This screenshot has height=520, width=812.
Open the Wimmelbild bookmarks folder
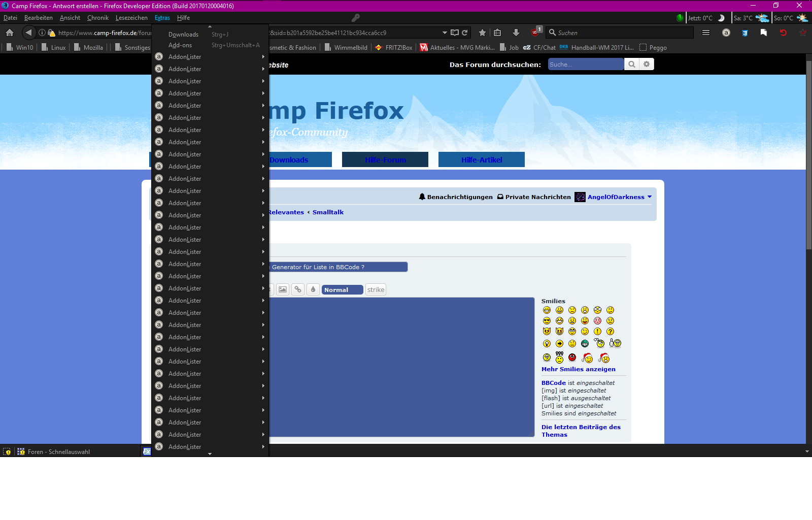(x=346, y=47)
